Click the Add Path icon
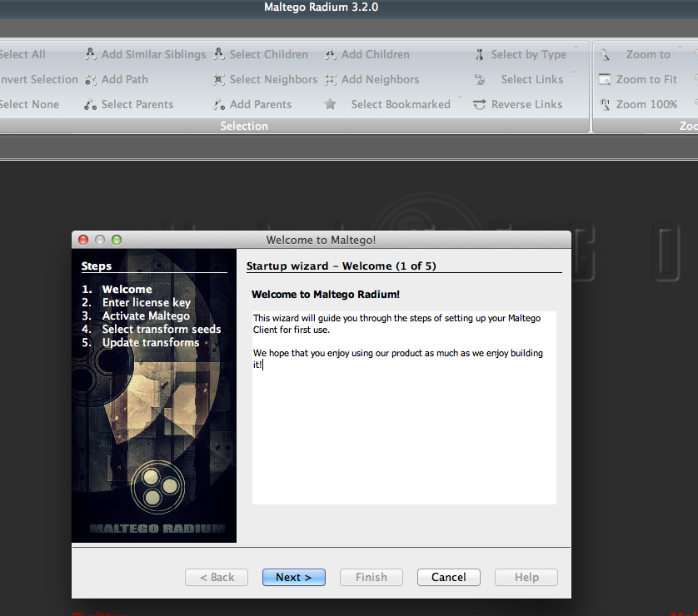 [x=90, y=80]
